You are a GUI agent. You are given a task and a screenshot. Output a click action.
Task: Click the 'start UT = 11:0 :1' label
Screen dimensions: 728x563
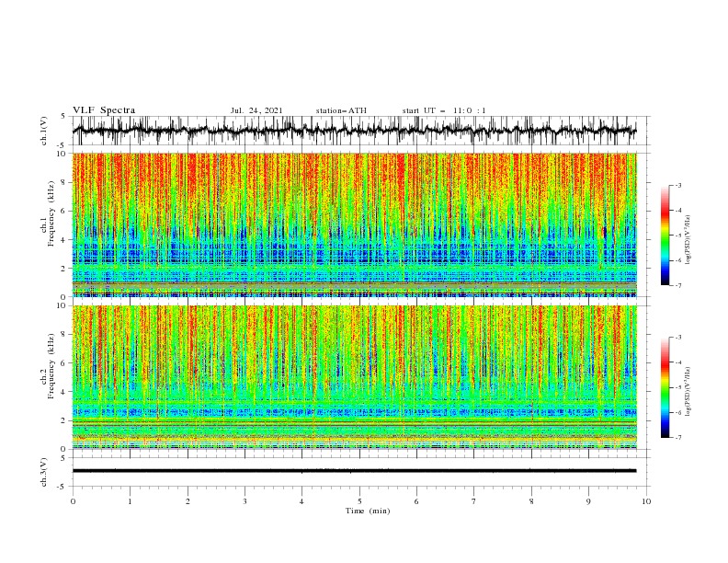point(444,110)
